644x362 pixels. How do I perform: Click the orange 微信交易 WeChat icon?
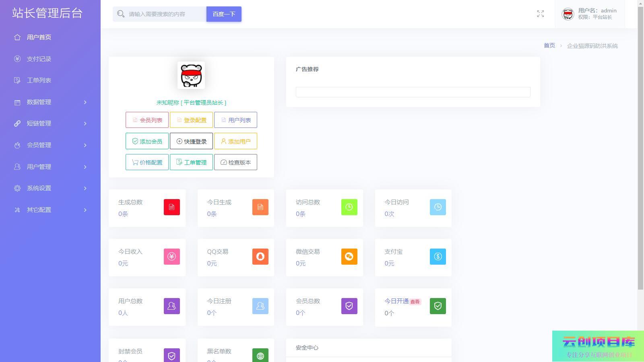point(349,257)
